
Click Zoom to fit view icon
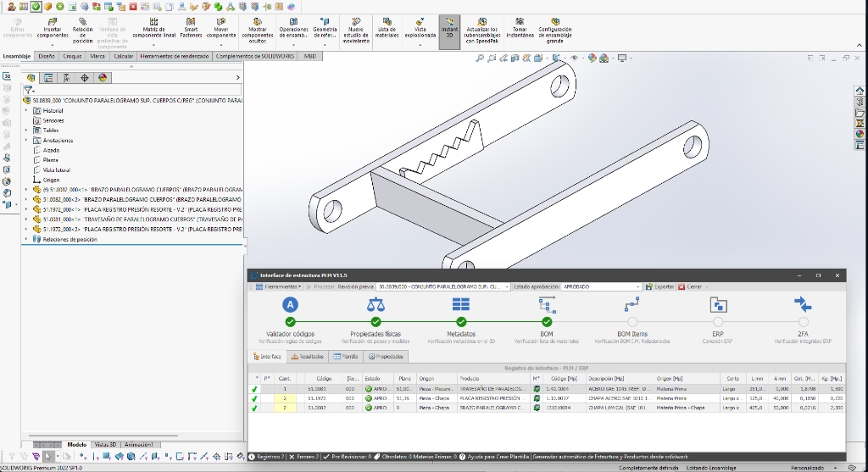point(480,58)
